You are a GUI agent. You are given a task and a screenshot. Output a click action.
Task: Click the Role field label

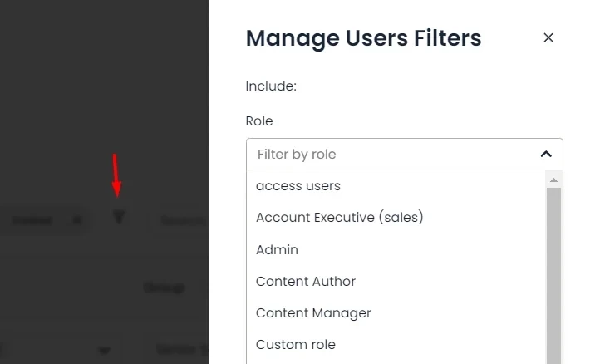pos(259,121)
